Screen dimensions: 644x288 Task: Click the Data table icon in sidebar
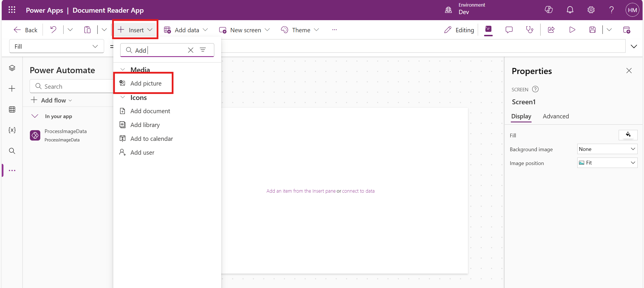pos(12,109)
